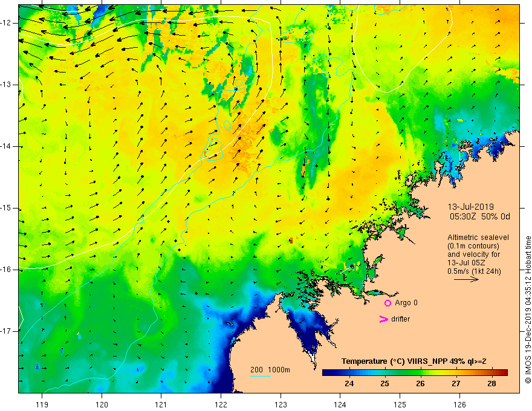Click the 'Altimetric sealevel' caption text
This screenshot has width=532, height=411.
(478, 238)
